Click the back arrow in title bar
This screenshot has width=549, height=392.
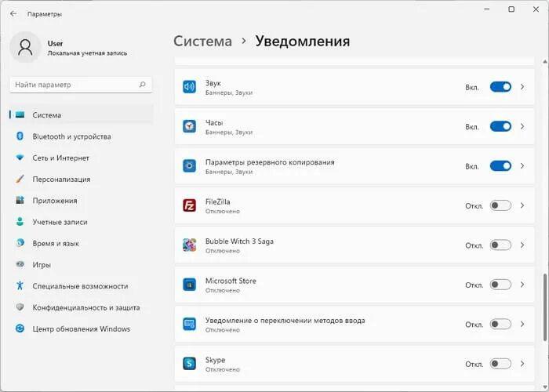pos(13,13)
